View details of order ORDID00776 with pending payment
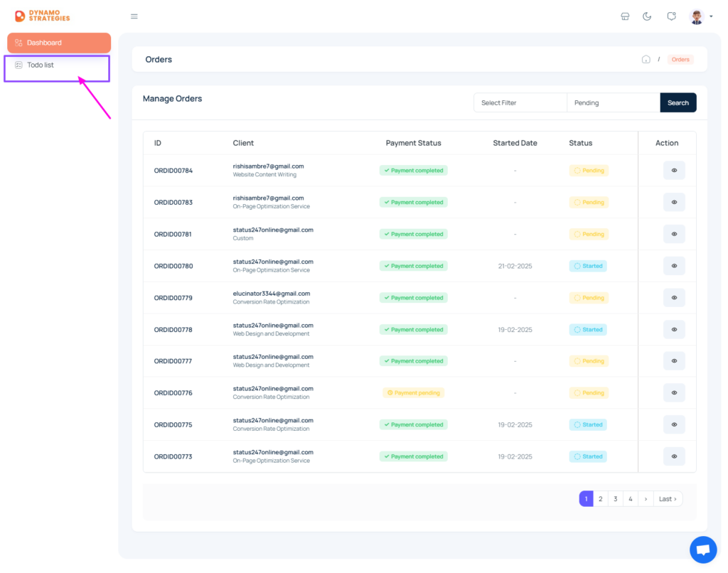Screen dimensions: 728x573 tap(674, 392)
